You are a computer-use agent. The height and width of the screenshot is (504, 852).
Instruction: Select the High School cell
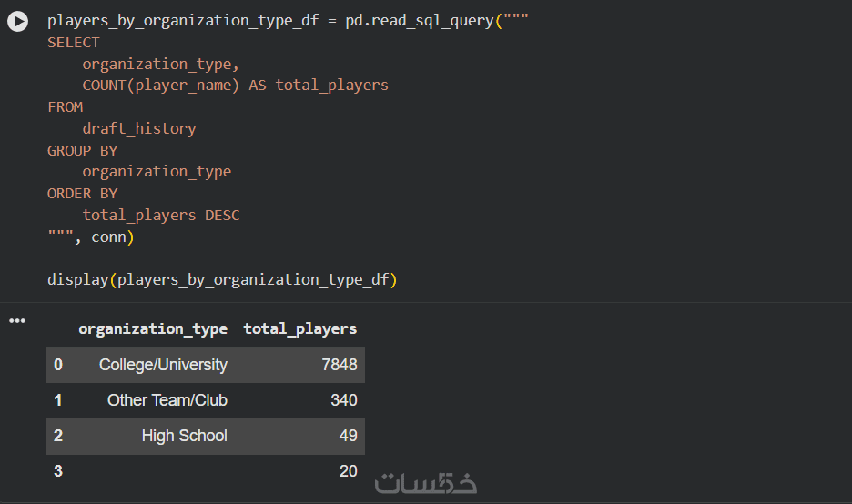pos(184,436)
